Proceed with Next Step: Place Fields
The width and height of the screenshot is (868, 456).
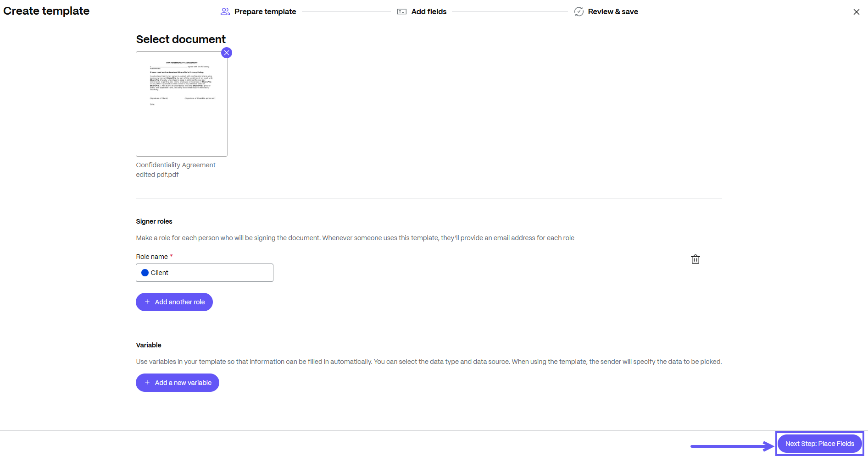(x=819, y=444)
